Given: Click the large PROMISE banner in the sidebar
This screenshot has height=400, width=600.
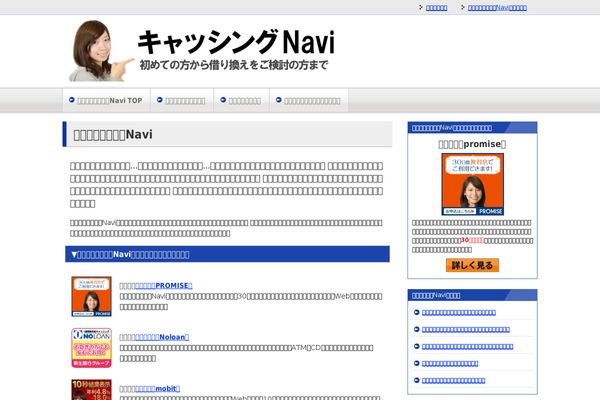Looking at the screenshot, I should (x=473, y=184).
